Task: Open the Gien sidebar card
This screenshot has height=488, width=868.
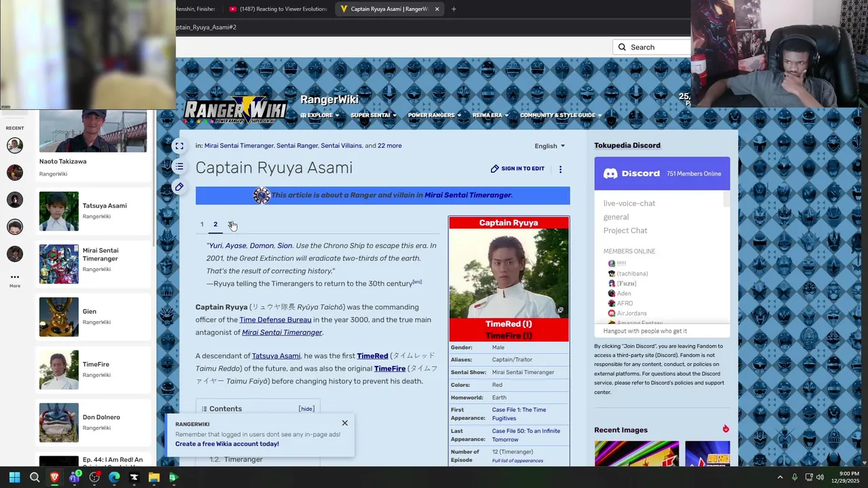Action: 93,317
